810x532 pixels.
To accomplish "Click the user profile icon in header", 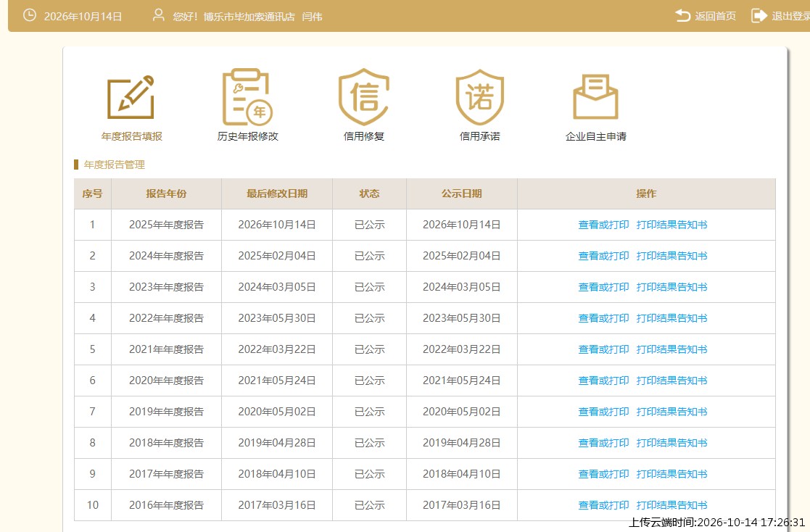I will tap(159, 15).
